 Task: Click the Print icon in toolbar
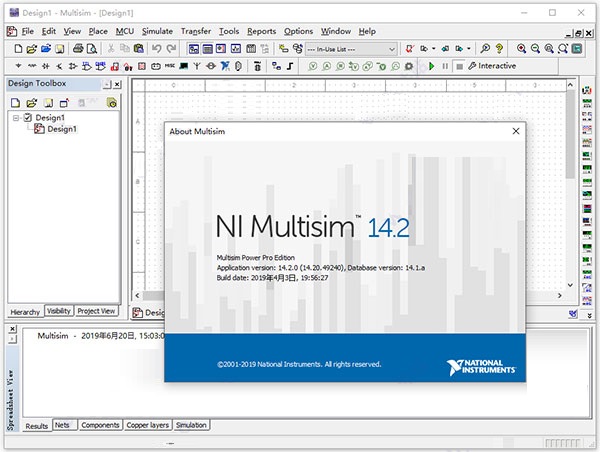[x=78, y=48]
